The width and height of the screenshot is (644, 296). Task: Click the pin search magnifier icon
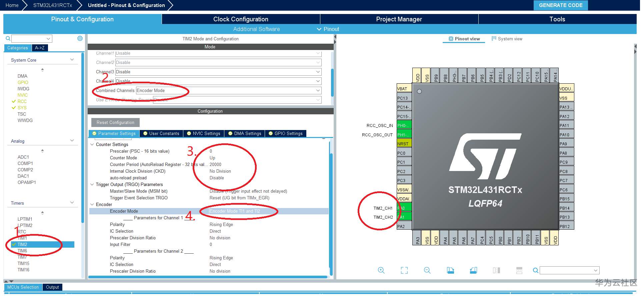point(535,270)
